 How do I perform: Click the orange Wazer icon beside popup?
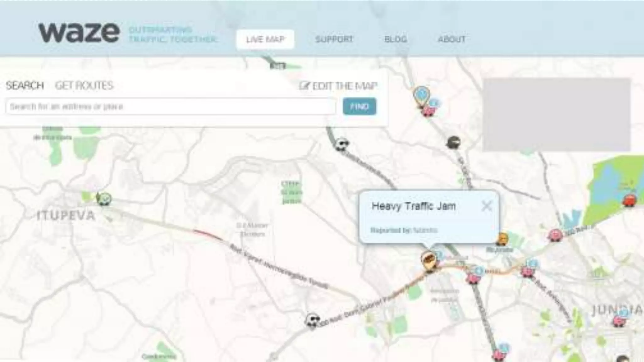502,239
